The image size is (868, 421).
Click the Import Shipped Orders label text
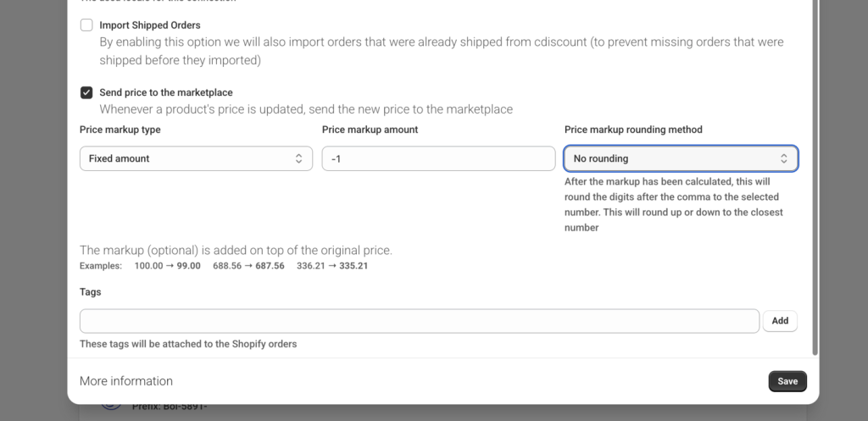coord(150,25)
